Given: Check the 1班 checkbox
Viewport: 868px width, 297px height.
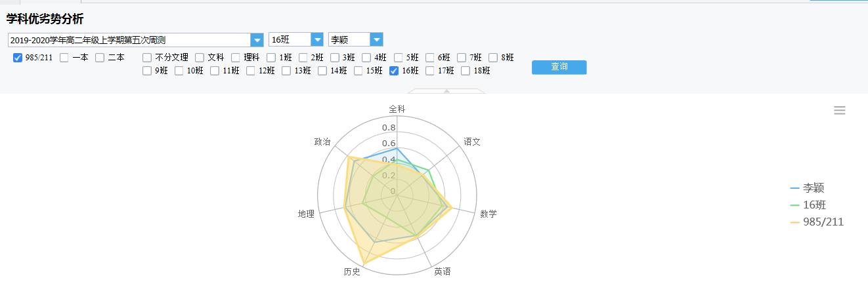Looking at the screenshot, I should 271,58.
